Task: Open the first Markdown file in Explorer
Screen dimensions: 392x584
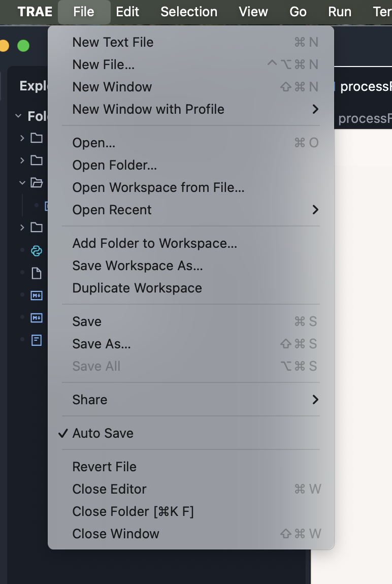Action: [x=37, y=295]
